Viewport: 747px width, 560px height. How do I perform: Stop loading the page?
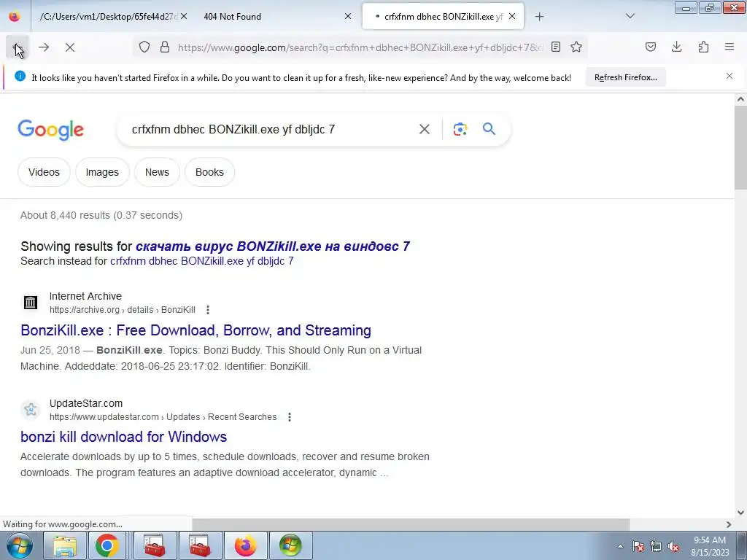(70, 47)
